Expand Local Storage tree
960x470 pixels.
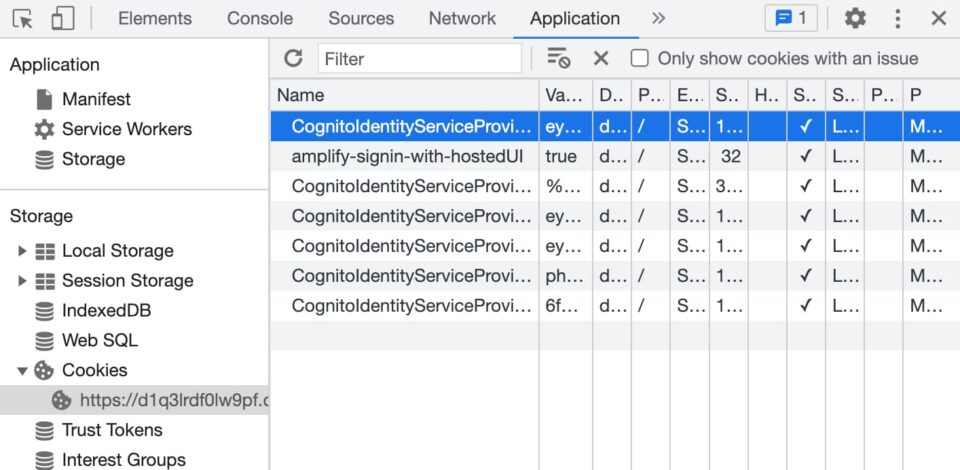click(x=23, y=251)
